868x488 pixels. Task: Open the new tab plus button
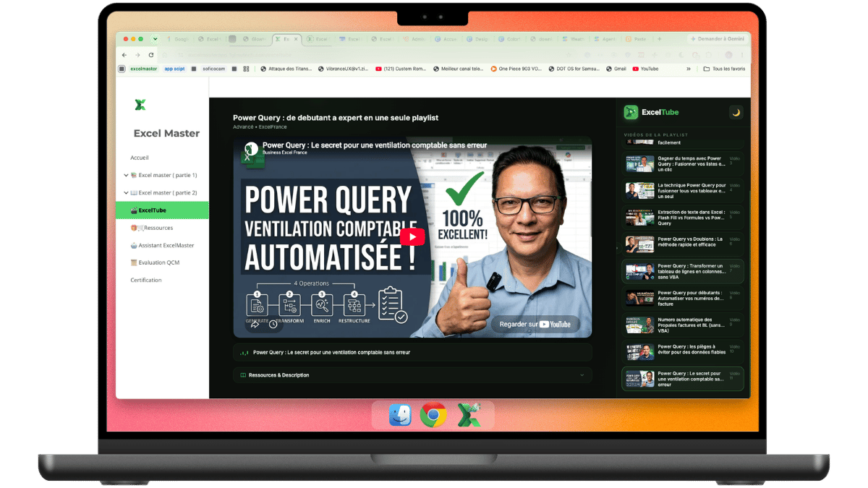pyautogui.click(x=659, y=39)
